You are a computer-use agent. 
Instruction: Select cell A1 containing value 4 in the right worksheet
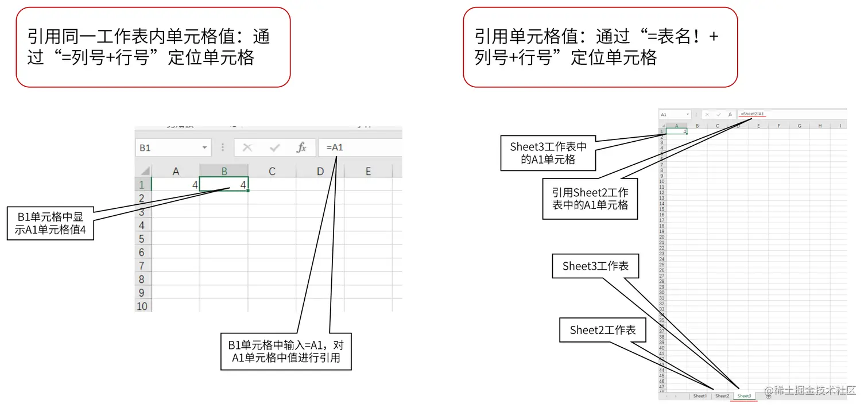click(677, 131)
